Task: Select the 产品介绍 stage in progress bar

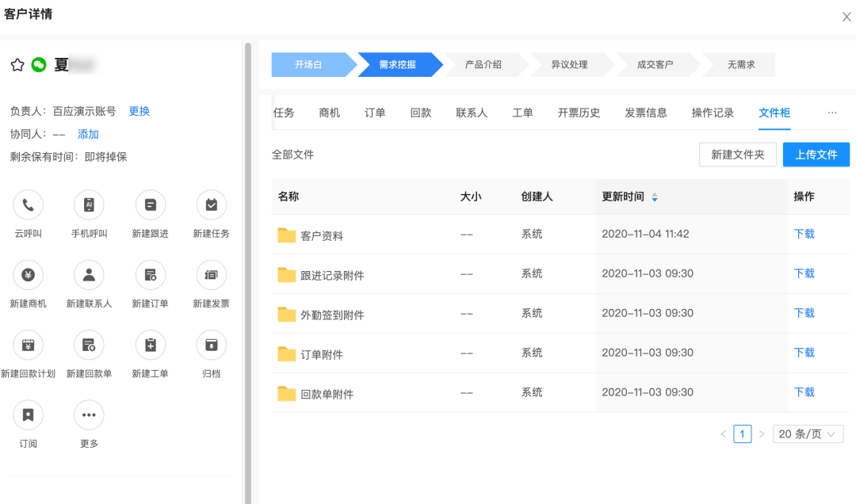Action: (x=483, y=64)
